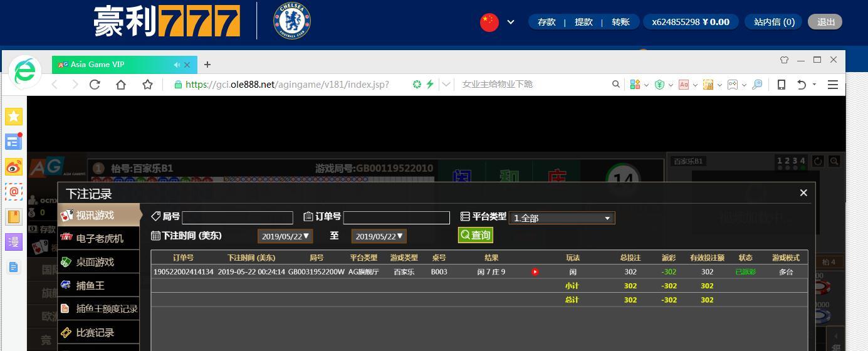Expand the 平台类型 dropdown
The width and height of the screenshot is (868, 351).
(562, 217)
